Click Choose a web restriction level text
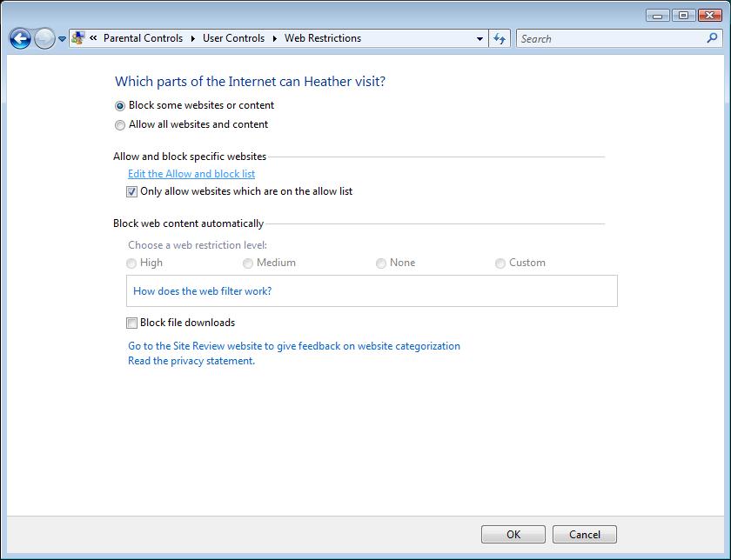731x560 pixels. tap(198, 245)
